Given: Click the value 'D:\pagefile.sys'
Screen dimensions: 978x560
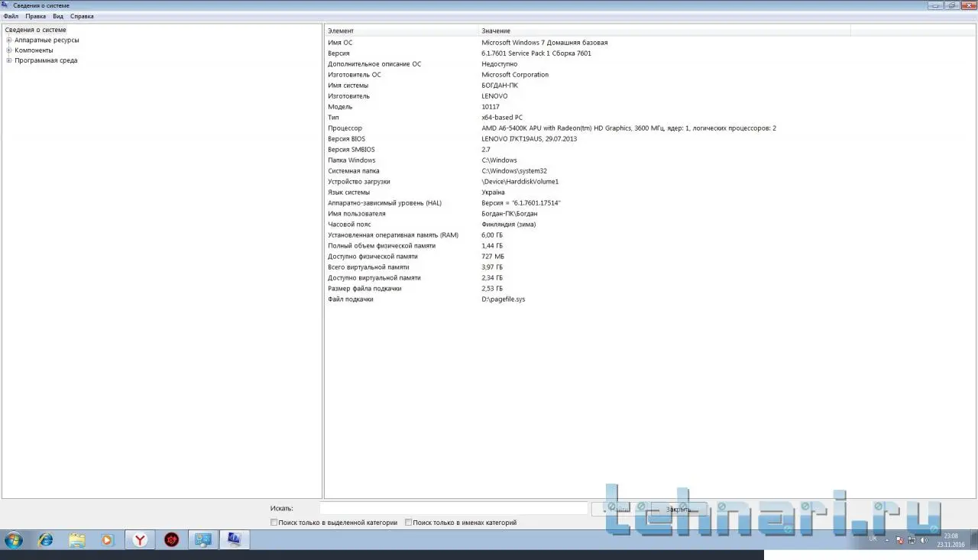Looking at the screenshot, I should click(x=504, y=299).
